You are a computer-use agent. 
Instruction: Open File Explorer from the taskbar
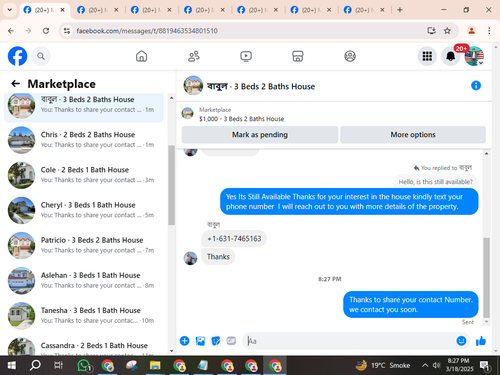pyautogui.click(x=155, y=366)
